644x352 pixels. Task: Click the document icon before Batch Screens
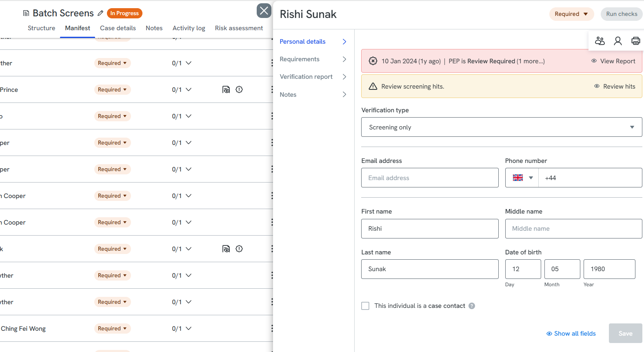pyautogui.click(x=26, y=13)
